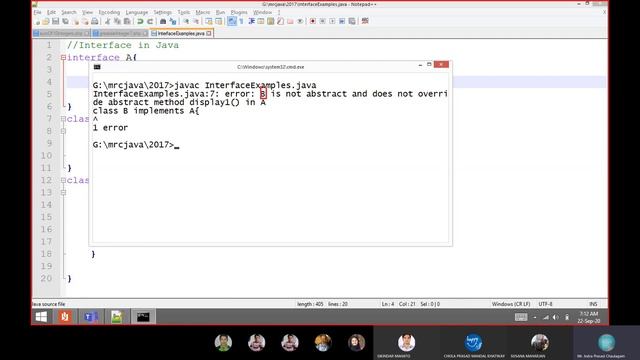Click the Function List toolbar icon

[x=280, y=21]
